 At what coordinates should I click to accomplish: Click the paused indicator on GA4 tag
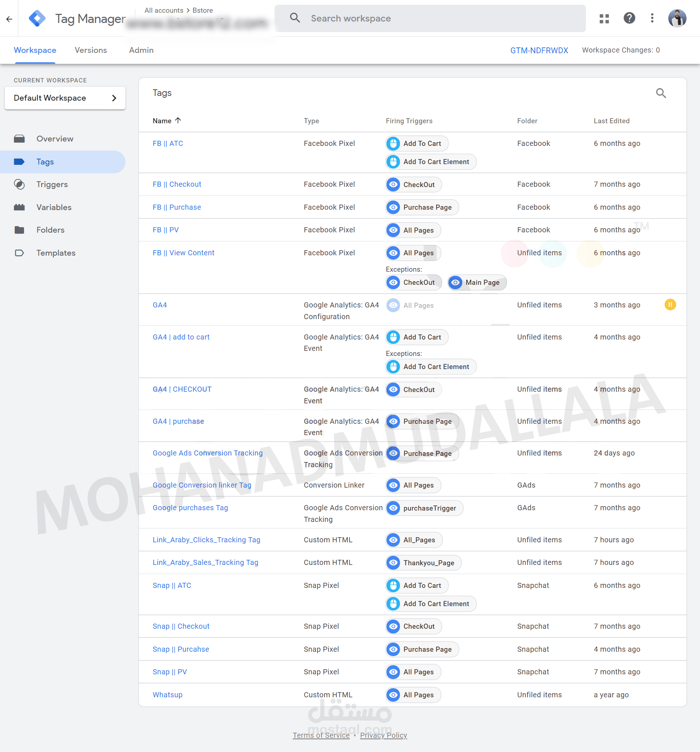click(670, 305)
